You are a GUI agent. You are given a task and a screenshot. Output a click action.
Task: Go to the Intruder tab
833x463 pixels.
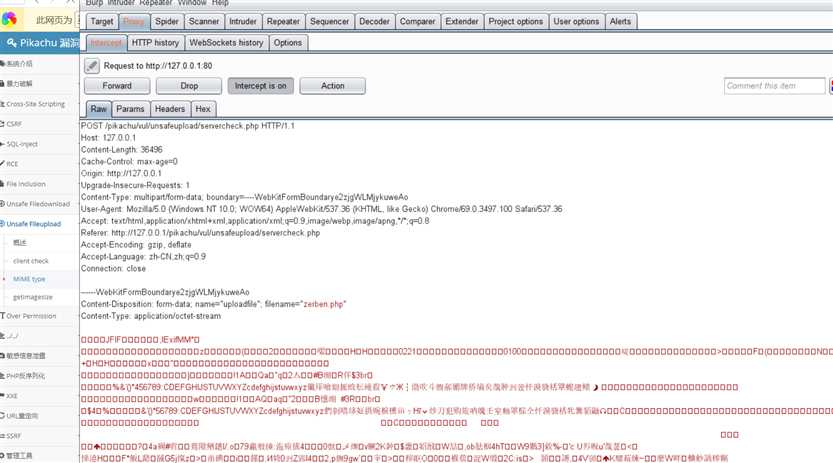(x=243, y=21)
